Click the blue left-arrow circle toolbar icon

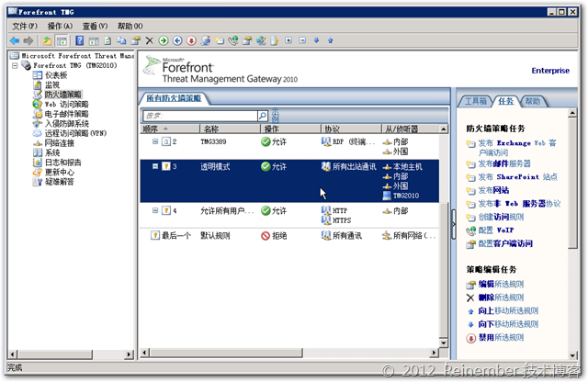click(x=177, y=40)
